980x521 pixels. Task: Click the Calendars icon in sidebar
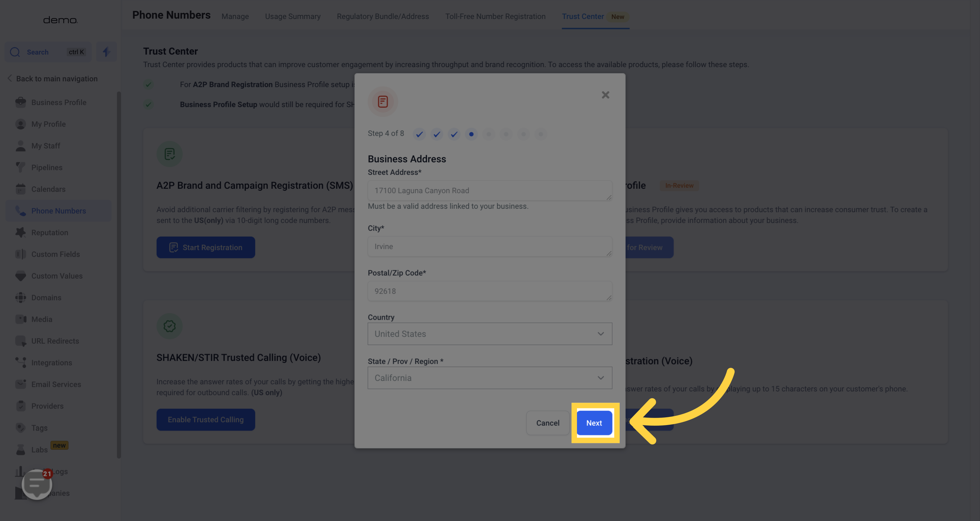pyautogui.click(x=21, y=189)
